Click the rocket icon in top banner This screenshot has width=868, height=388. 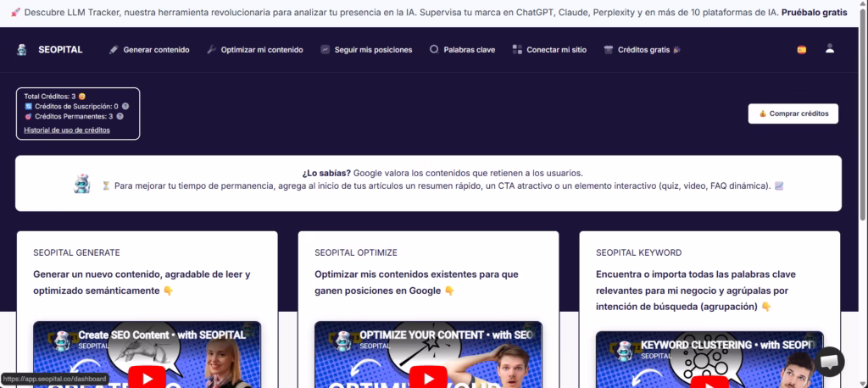pyautogui.click(x=15, y=12)
